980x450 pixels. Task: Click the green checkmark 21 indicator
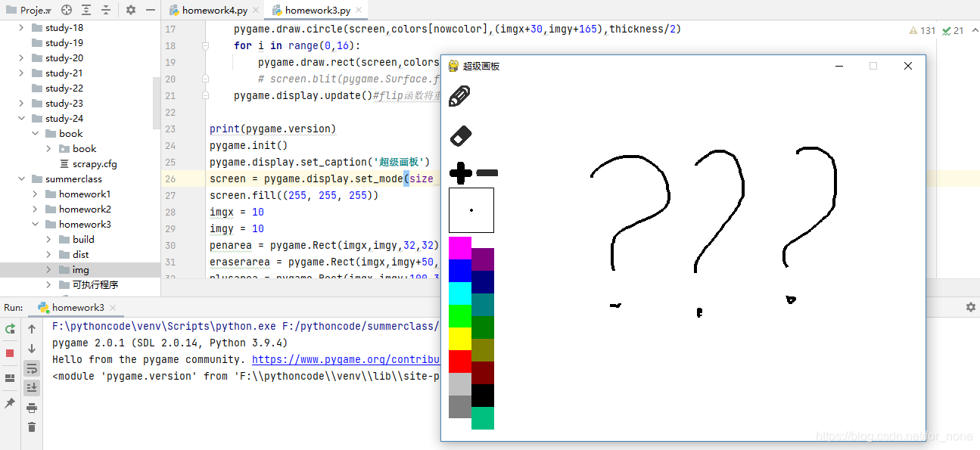tap(953, 31)
